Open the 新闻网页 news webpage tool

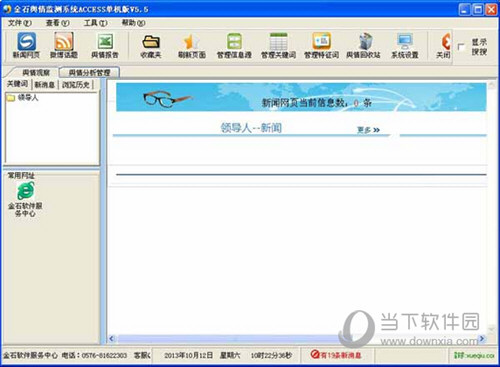26,45
